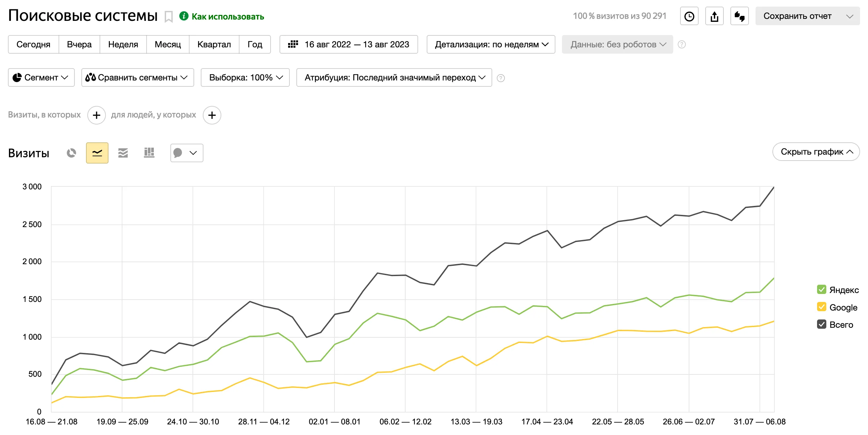Toggle the Всего series checkbox
The height and width of the screenshot is (435, 868).
(x=821, y=324)
